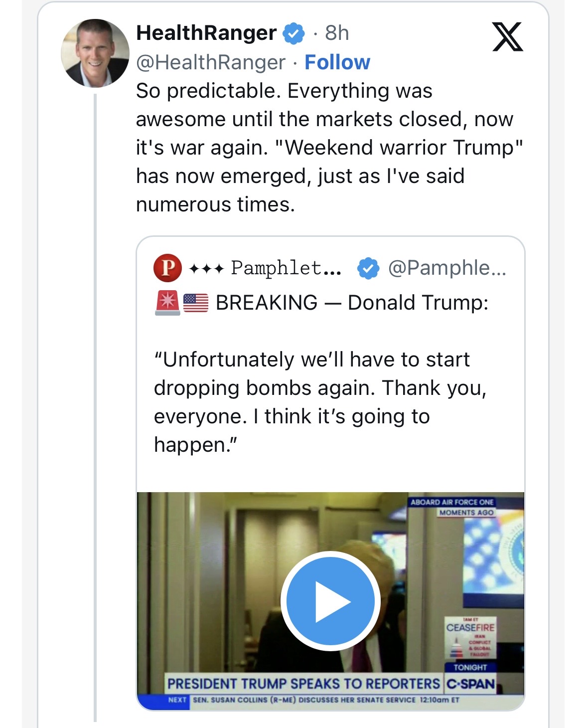587x728 pixels.
Task: Click HealthRanger blue verified checkmark badge
Action: 293,33
